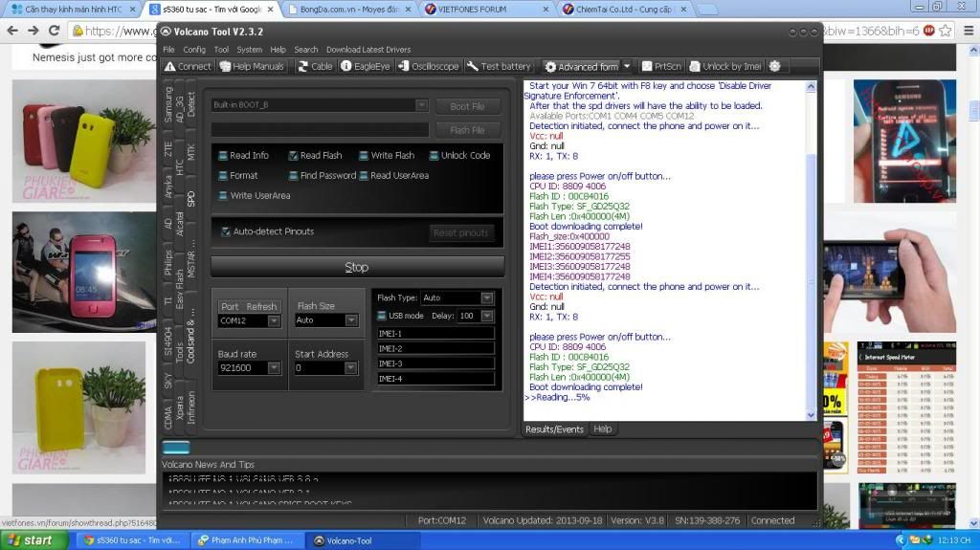Click the flash file path field

[x=320, y=129]
